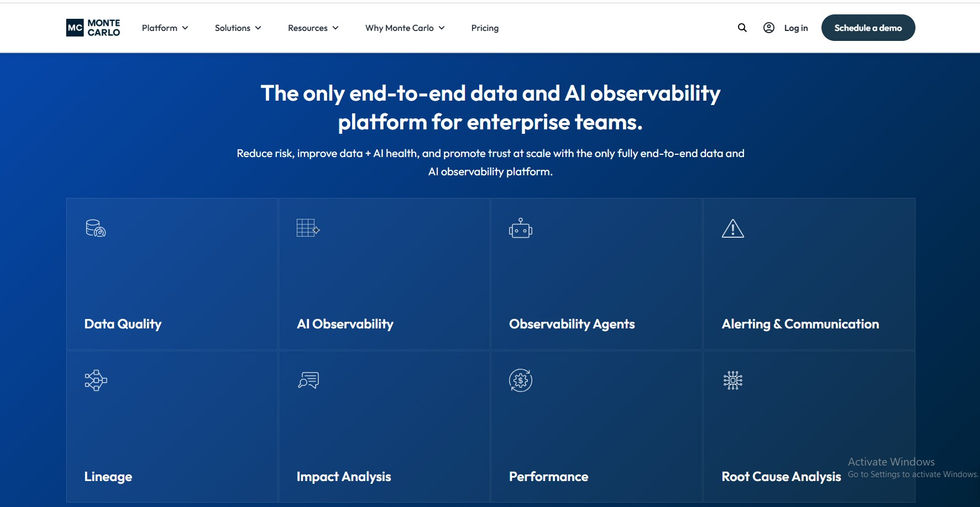Click the Data Quality database icon
The image size is (980, 507).
pyautogui.click(x=95, y=229)
